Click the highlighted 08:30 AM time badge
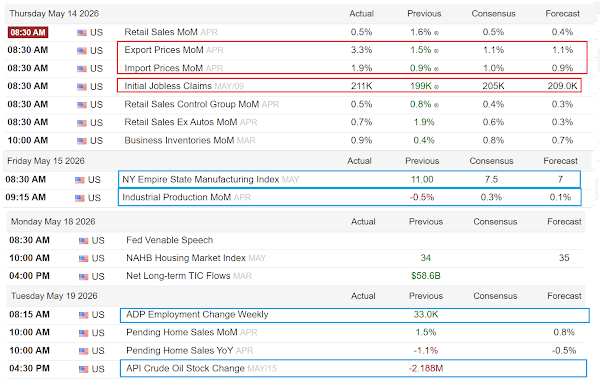 point(28,33)
